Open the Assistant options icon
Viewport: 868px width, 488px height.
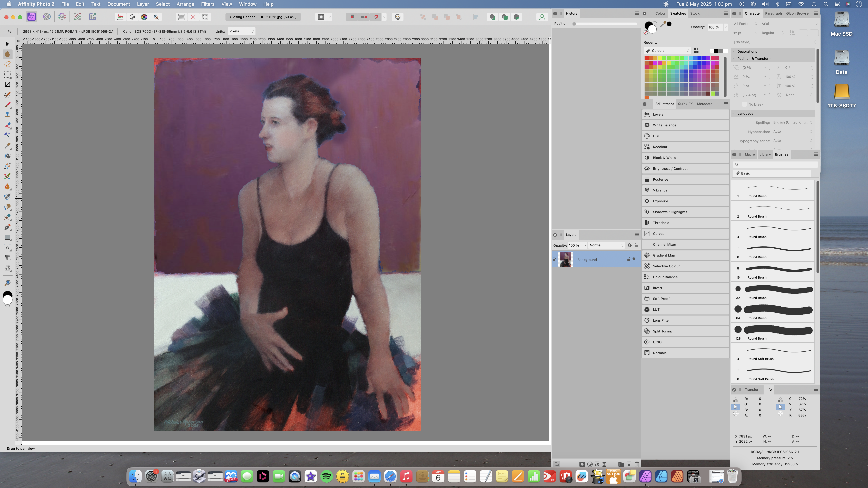[x=398, y=17]
